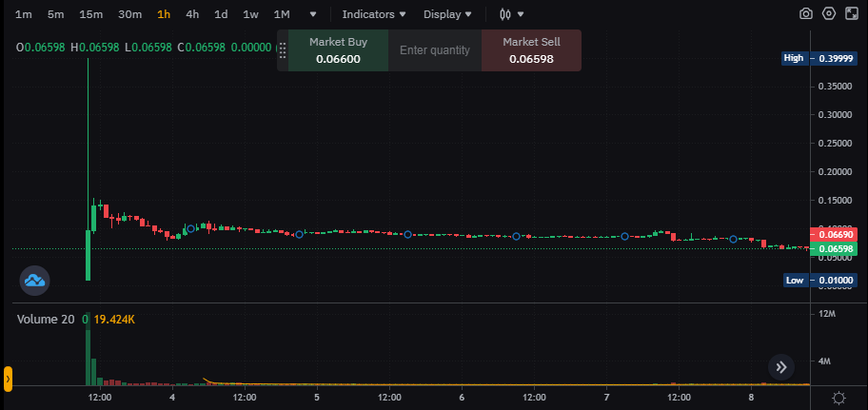This screenshot has width=868, height=410.
Task: Expand the yellow left side panel handle
Action: (8, 379)
